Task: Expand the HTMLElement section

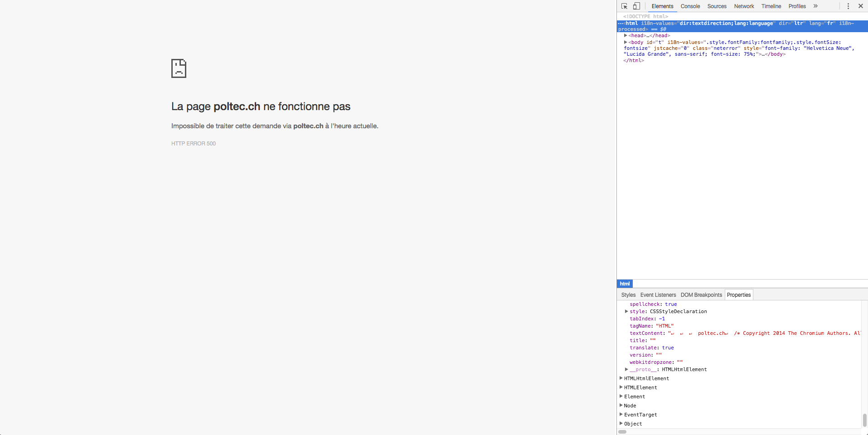Action: point(621,387)
